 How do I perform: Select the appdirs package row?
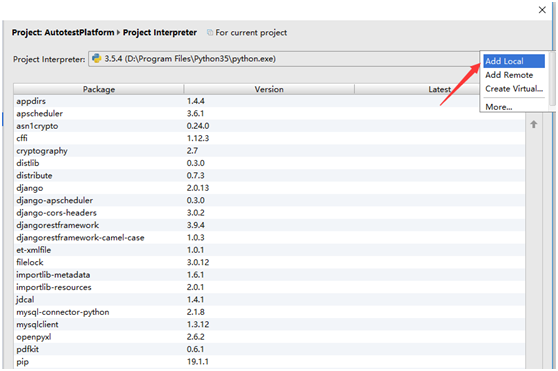pos(269,101)
